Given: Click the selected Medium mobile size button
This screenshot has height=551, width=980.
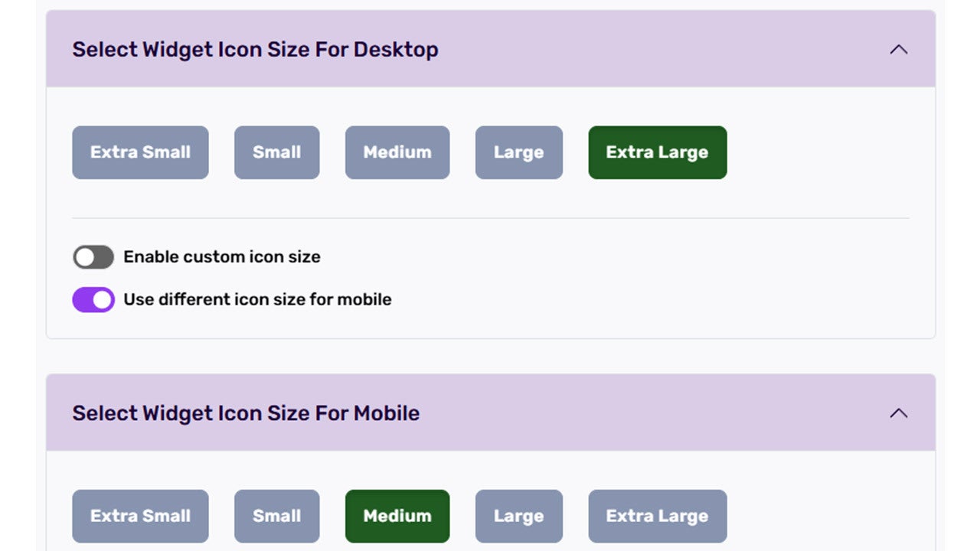Looking at the screenshot, I should pos(397,516).
